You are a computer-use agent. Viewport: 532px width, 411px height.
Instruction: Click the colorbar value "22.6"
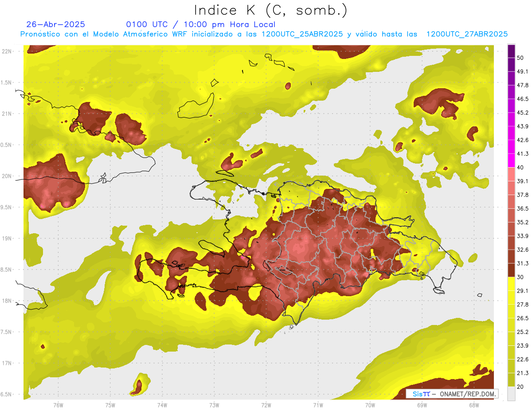click(523, 360)
